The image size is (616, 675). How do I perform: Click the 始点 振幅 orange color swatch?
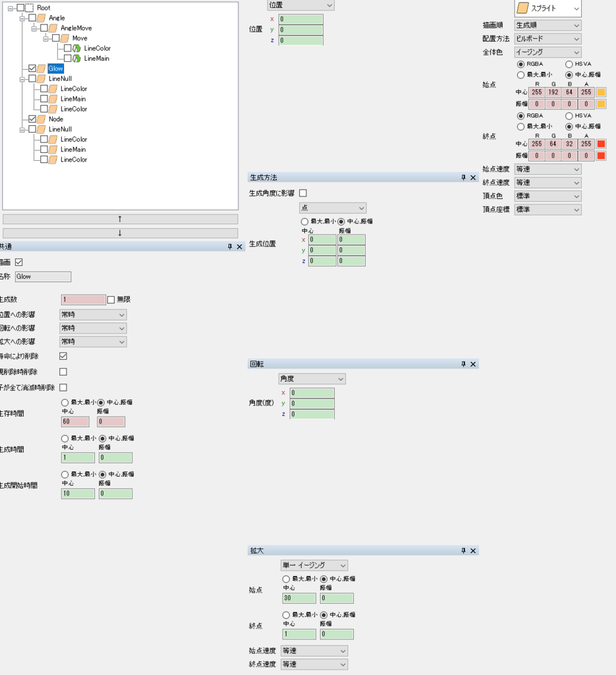pos(601,103)
